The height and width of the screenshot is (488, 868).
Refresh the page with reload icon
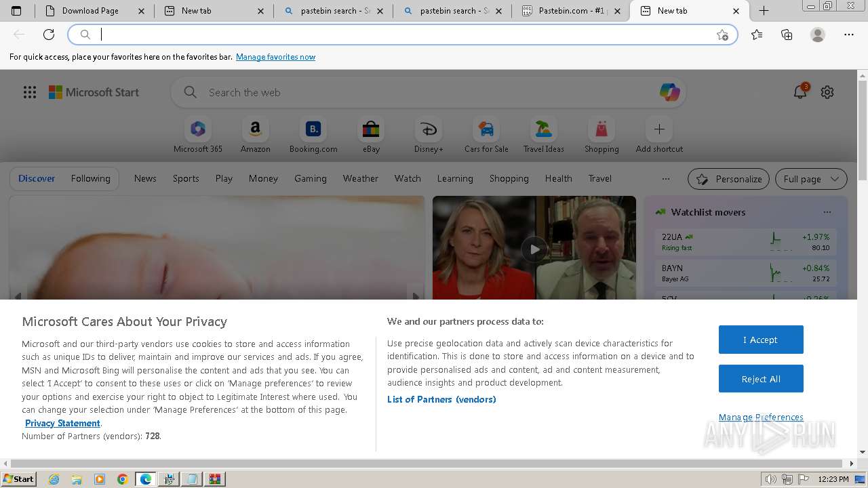tap(49, 35)
